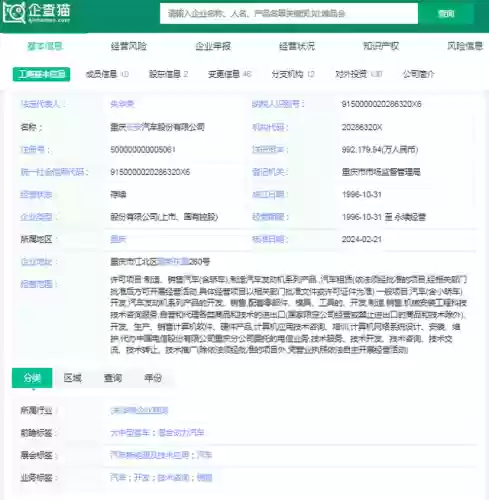
Task: Switch to the 经营状况 tab
Action: [x=297, y=46]
